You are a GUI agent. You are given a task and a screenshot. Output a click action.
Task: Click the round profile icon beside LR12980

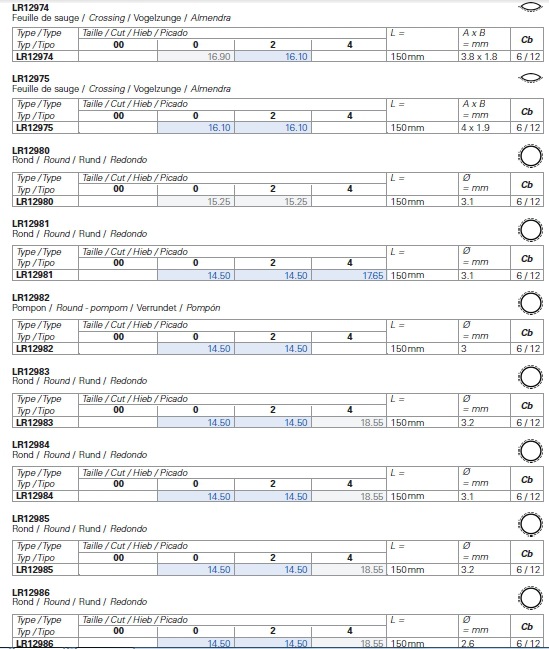530,156
